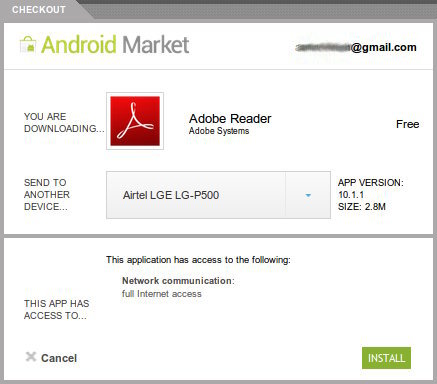437x384 pixels.
Task: Click the APP VERSION: 10.1.1 text
Action: coord(370,189)
